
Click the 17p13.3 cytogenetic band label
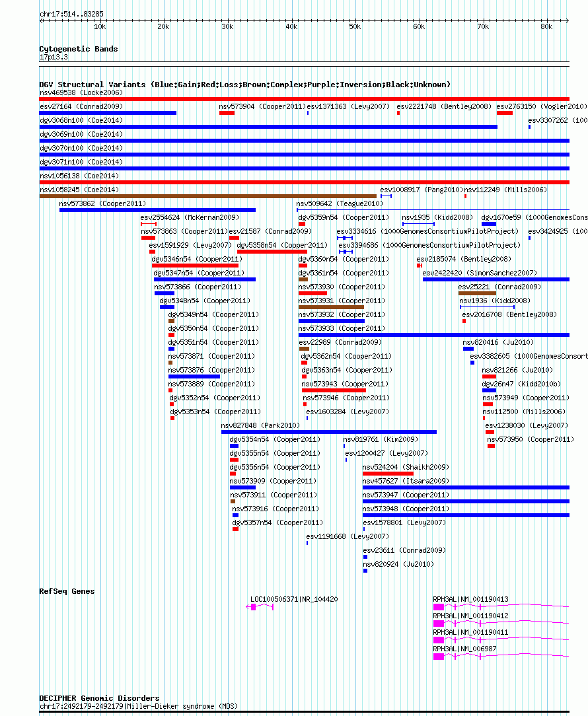[x=54, y=57]
